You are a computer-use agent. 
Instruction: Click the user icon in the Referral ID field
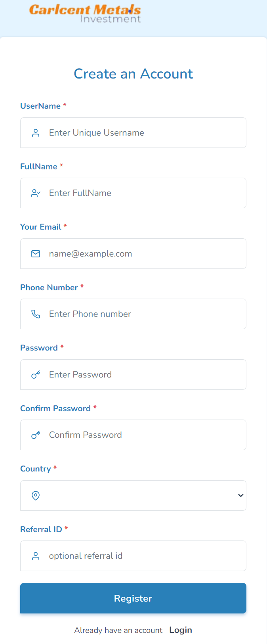[x=36, y=556]
